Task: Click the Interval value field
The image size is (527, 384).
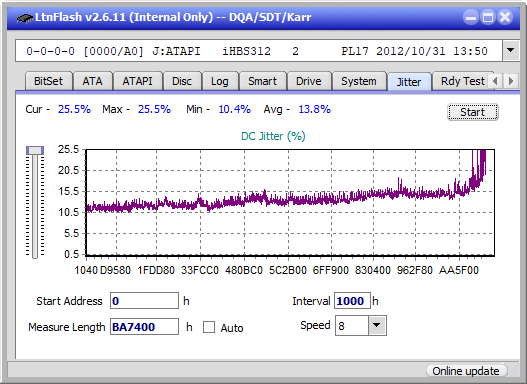Action: click(x=352, y=300)
